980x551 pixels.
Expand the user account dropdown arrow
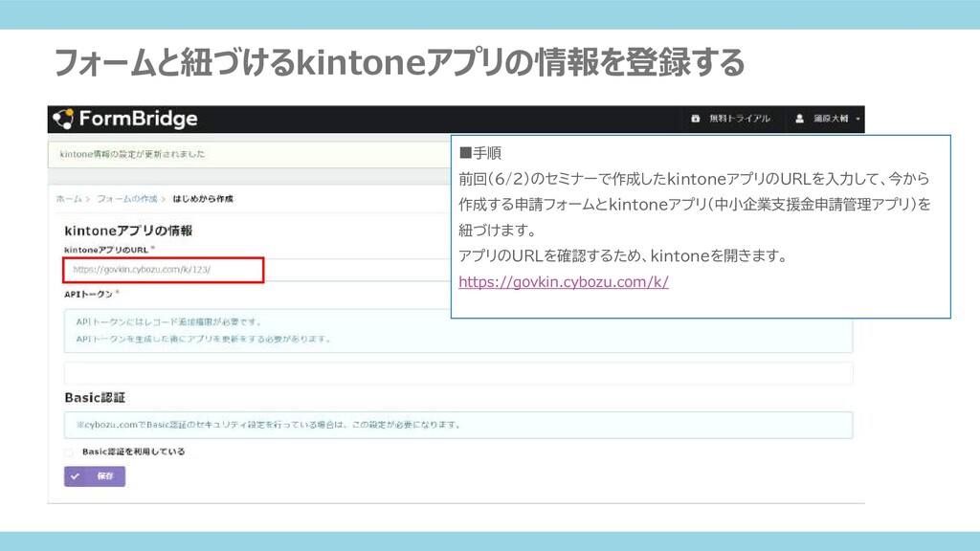858,119
